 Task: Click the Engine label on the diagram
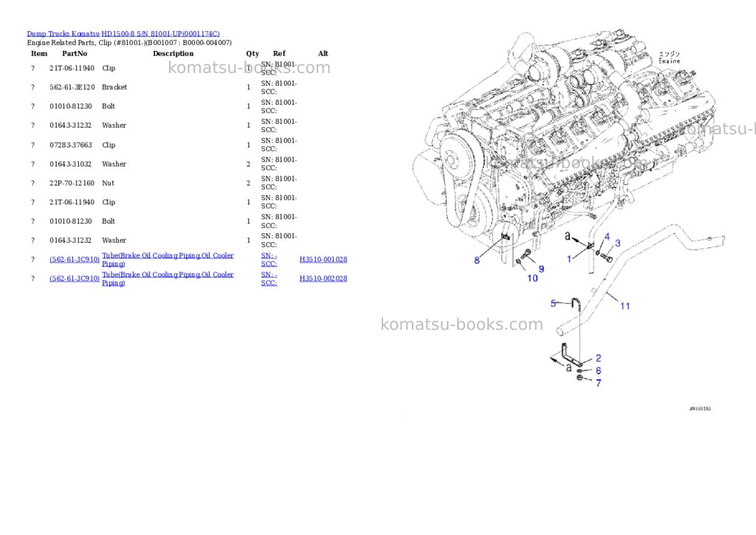point(669,58)
